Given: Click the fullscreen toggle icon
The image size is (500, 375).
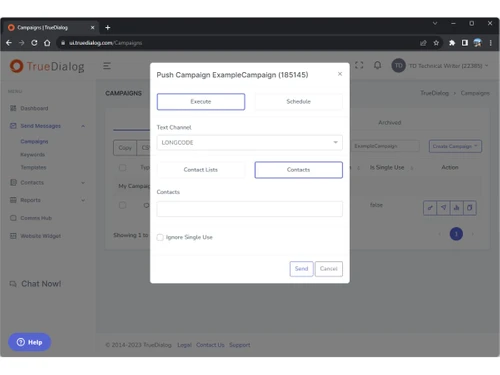Looking at the screenshot, I should 359,65.
